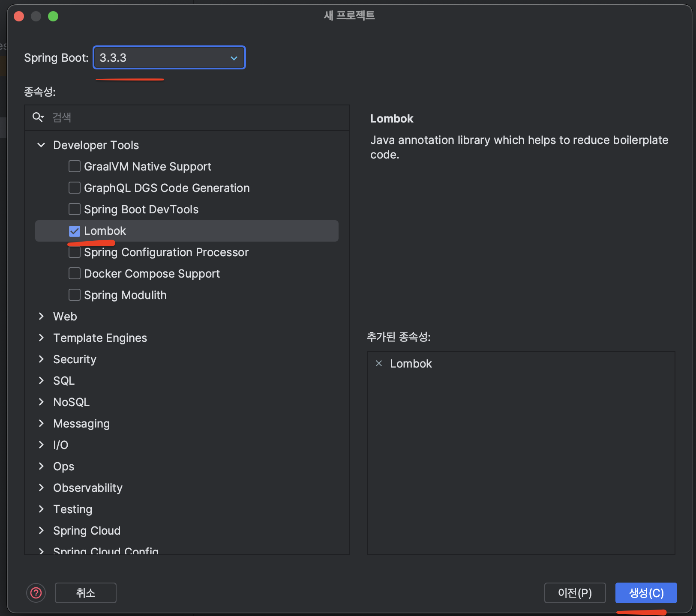
Task: Enable GraalVM Native Support checkbox
Action: click(x=75, y=166)
